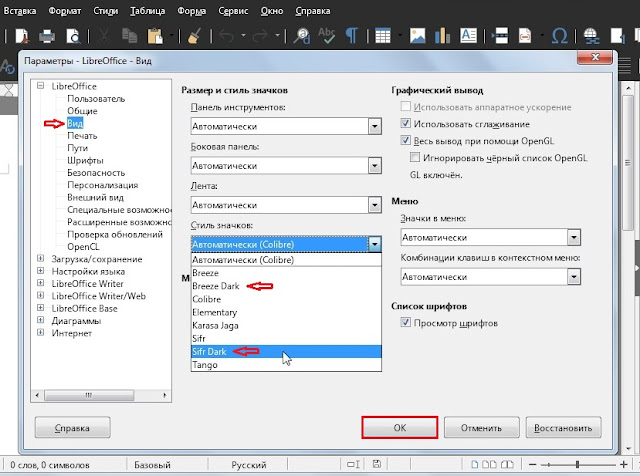Expand LibreOffice Writer tree node
640x476 pixels.
pos(40,283)
